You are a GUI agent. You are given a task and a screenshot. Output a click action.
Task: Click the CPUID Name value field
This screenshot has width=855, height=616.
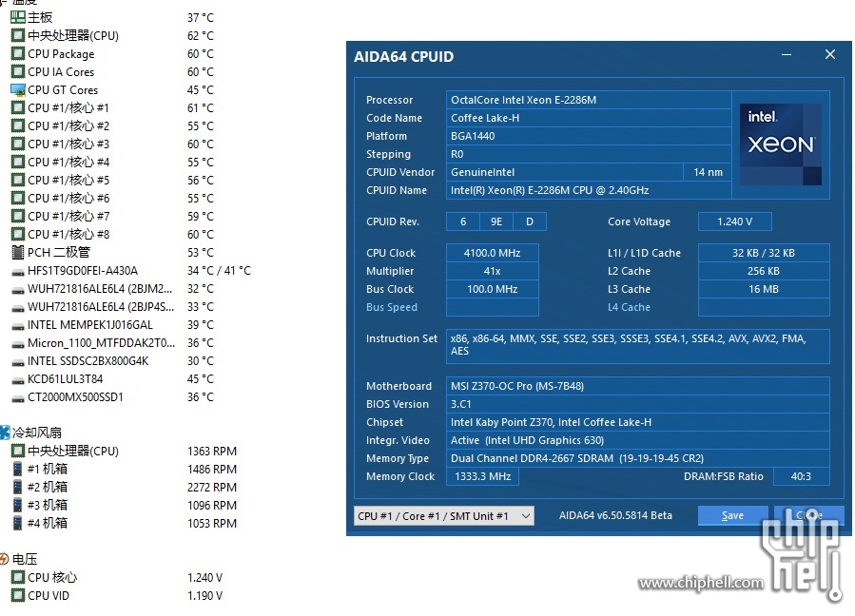coord(589,190)
